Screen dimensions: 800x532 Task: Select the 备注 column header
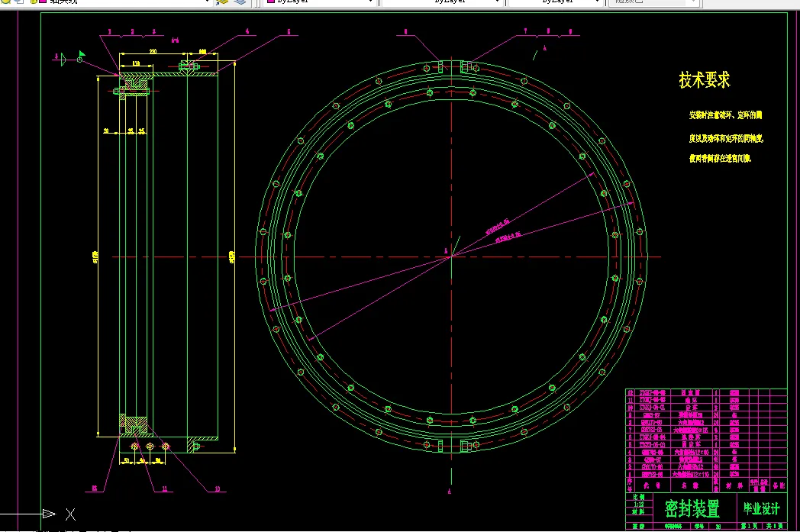pos(779,485)
